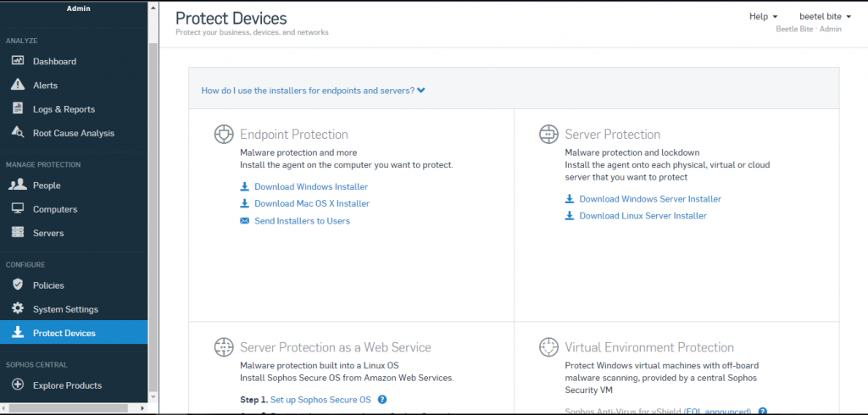868x415 pixels.
Task: Click the Admin label atop sidebar
Action: point(79,8)
